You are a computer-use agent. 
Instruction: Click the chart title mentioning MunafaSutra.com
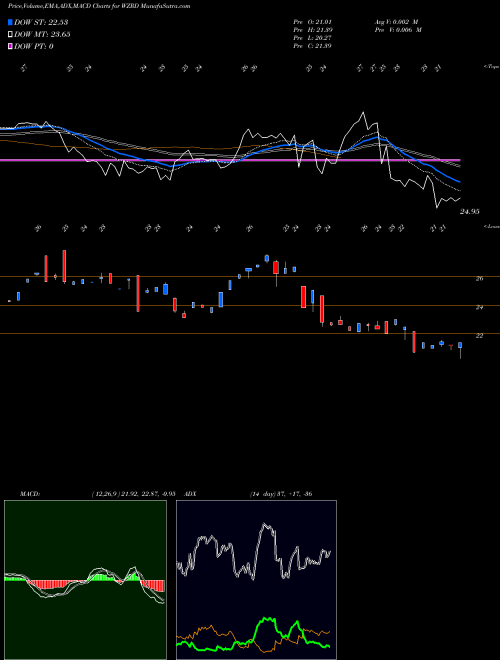(x=99, y=6)
